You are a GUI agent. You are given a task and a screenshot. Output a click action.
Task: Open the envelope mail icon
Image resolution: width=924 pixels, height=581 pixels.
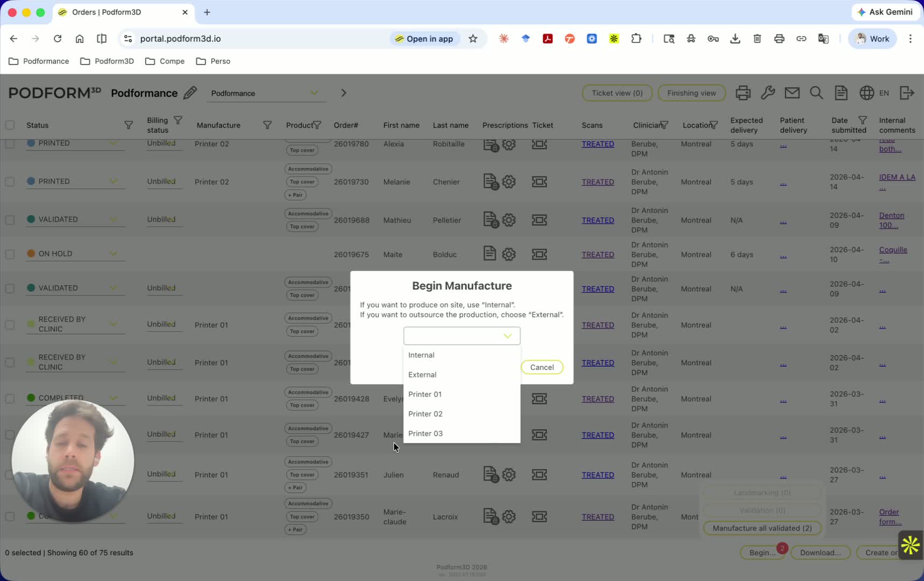(792, 93)
